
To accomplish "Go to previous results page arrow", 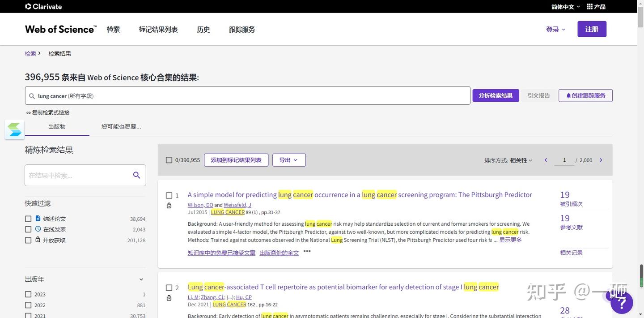I will coord(546,160).
